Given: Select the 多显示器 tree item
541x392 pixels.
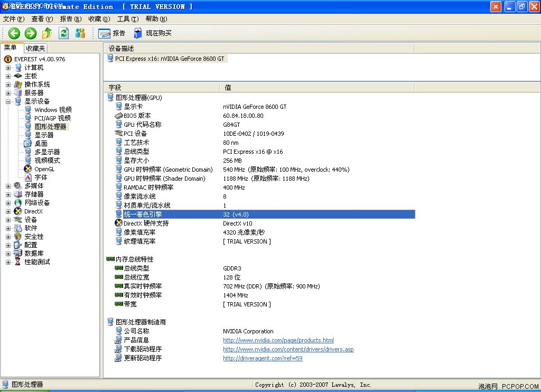Looking at the screenshot, I should click(47, 152).
